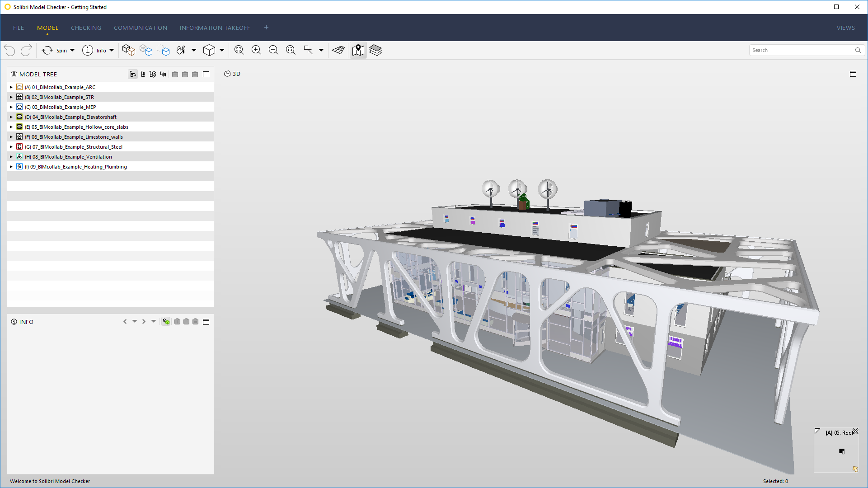Open the view cube dropdown arrow

[x=222, y=50]
